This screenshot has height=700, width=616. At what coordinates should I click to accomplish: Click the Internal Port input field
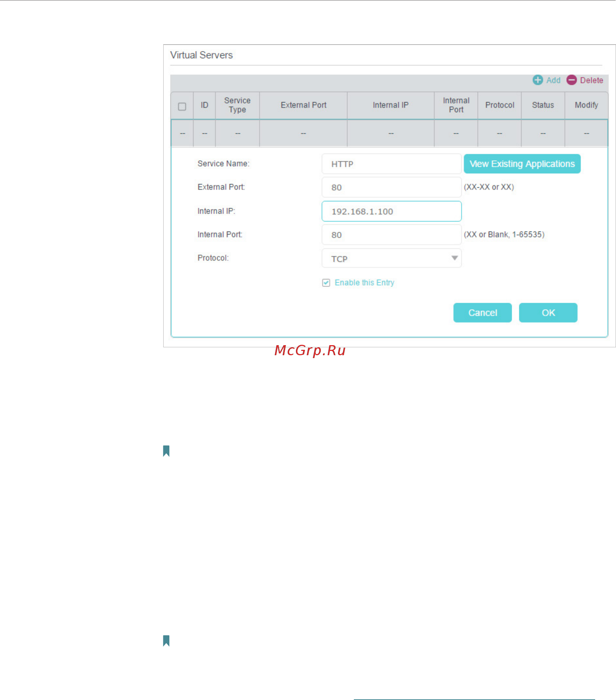pos(392,235)
